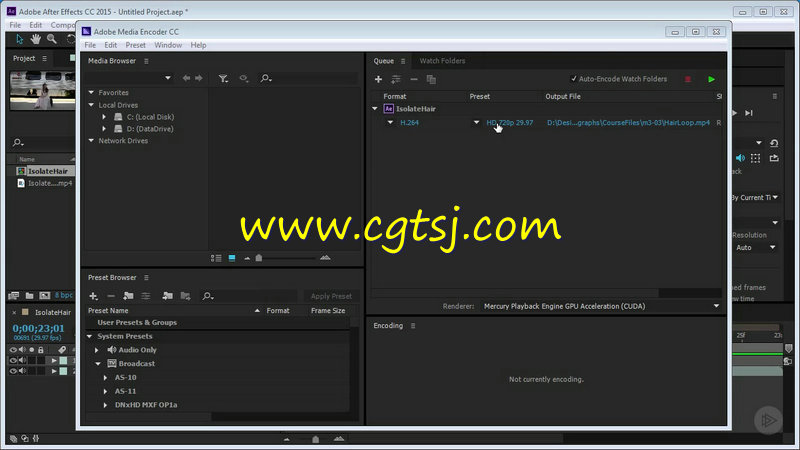Click the HD 720p 29.97 preset link
The width and height of the screenshot is (800, 450).
(509, 122)
